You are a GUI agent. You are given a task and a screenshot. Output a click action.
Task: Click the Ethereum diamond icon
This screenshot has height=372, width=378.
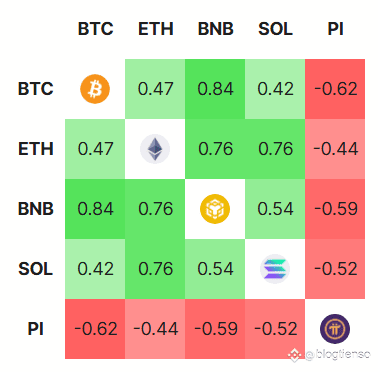click(155, 149)
